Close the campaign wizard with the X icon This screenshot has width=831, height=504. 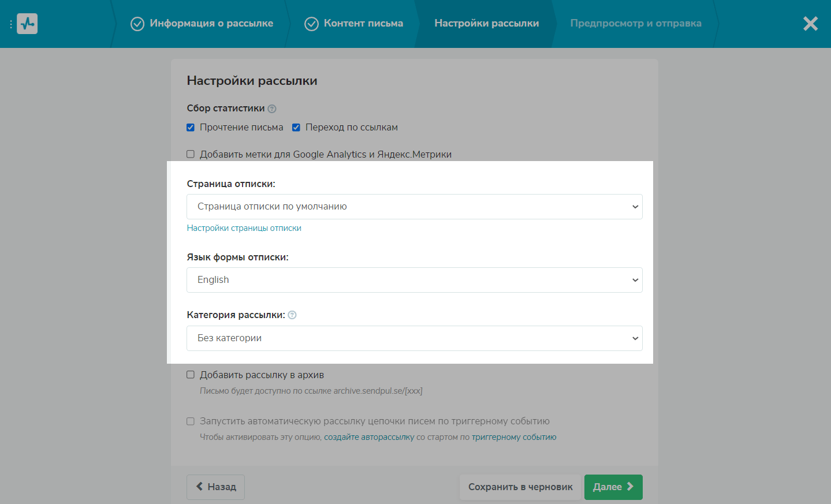(x=810, y=24)
